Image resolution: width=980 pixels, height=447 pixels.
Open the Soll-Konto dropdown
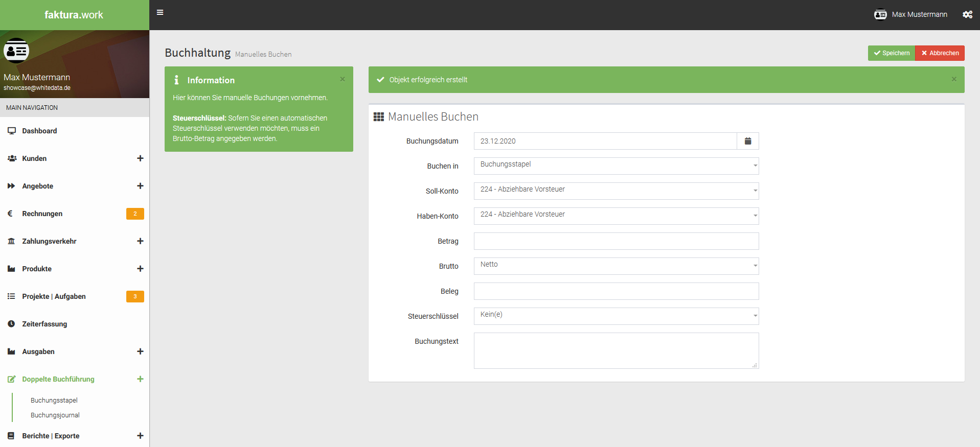[616, 191]
